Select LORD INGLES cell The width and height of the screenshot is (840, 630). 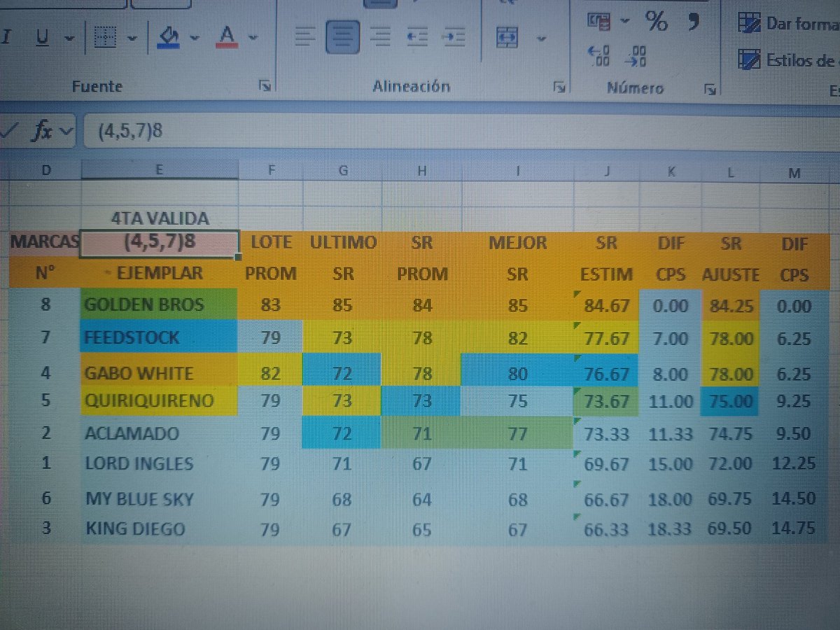tap(160, 463)
